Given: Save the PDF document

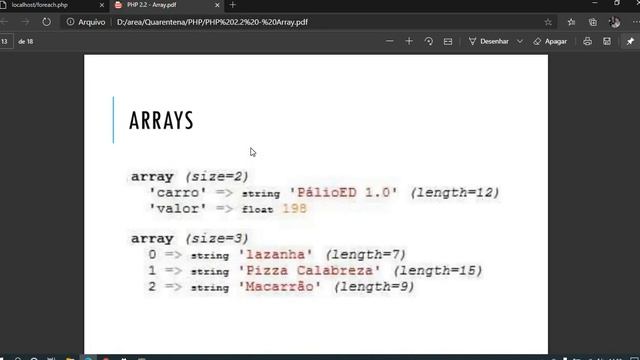Looking at the screenshot, I should tap(607, 41).
